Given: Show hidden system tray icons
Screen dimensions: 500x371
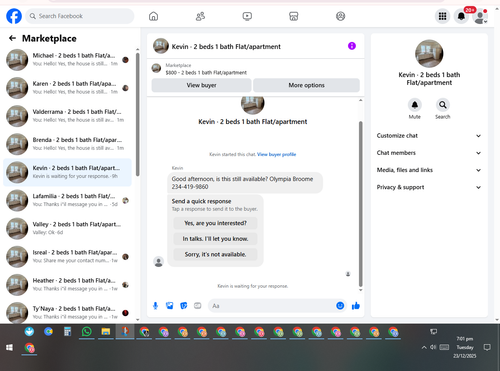Looking at the screenshot, I should [x=424, y=347].
